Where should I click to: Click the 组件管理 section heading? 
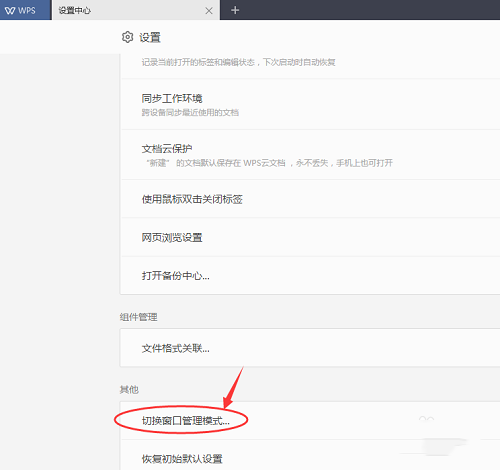(138, 317)
